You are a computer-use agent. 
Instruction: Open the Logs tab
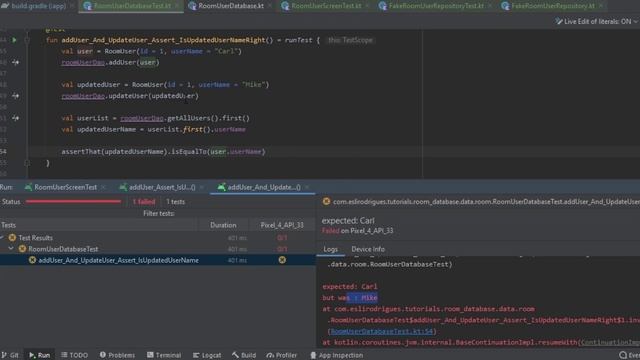point(331,249)
